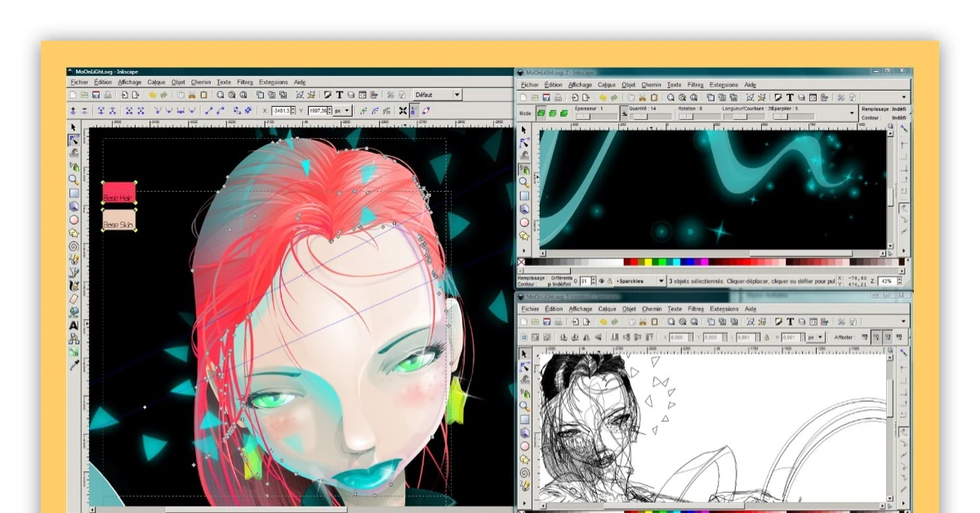Screen dimensions: 980x513
Task: Select the Eraser tool in left window
Action: coord(73,298)
